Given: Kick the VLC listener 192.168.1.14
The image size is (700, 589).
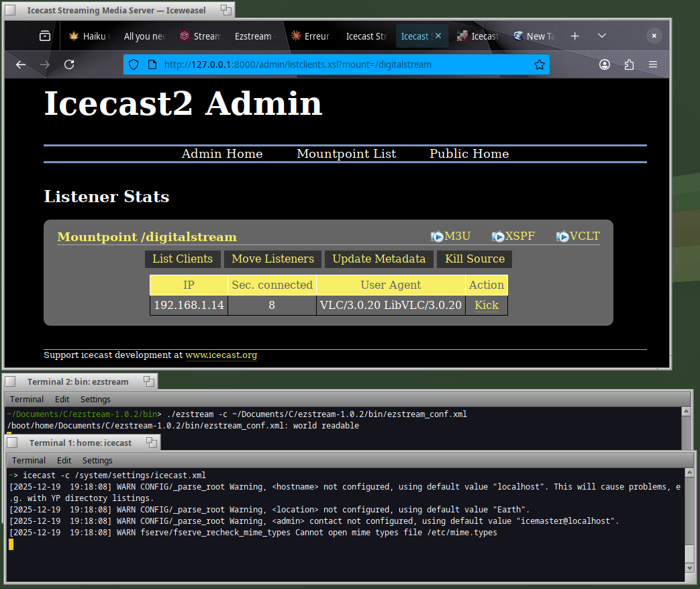Looking at the screenshot, I should (487, 305).
